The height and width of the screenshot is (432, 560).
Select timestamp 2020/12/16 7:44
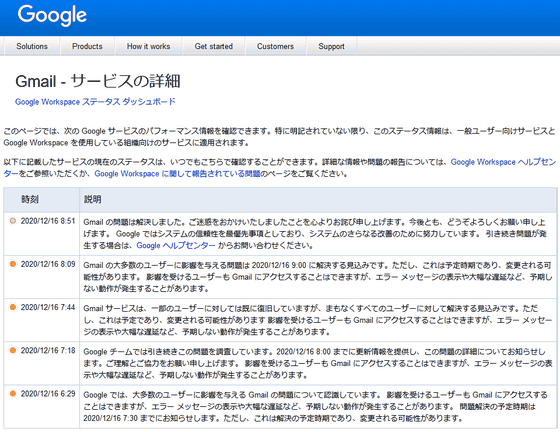coord(48,307)
